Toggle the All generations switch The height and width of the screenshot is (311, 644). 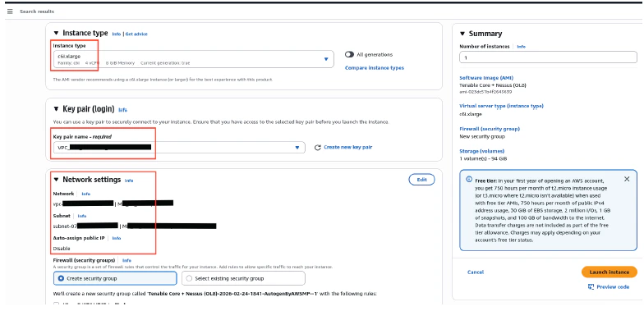pos(350,54)
